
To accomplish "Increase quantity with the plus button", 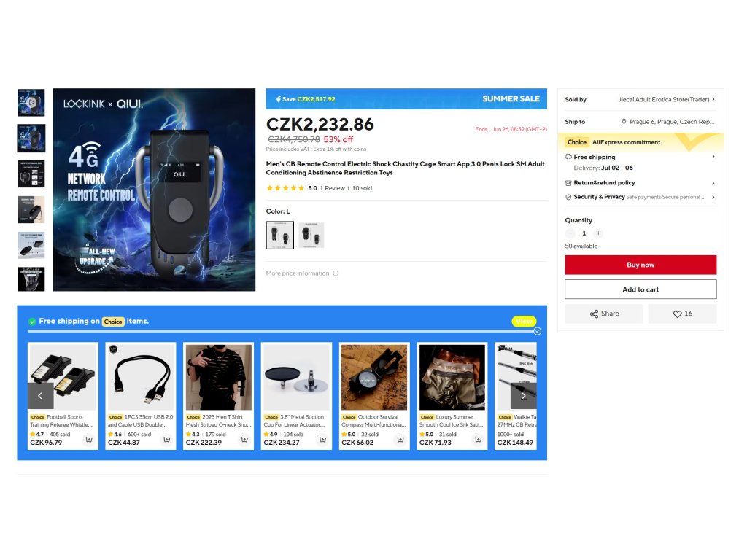I will (598, 233).
